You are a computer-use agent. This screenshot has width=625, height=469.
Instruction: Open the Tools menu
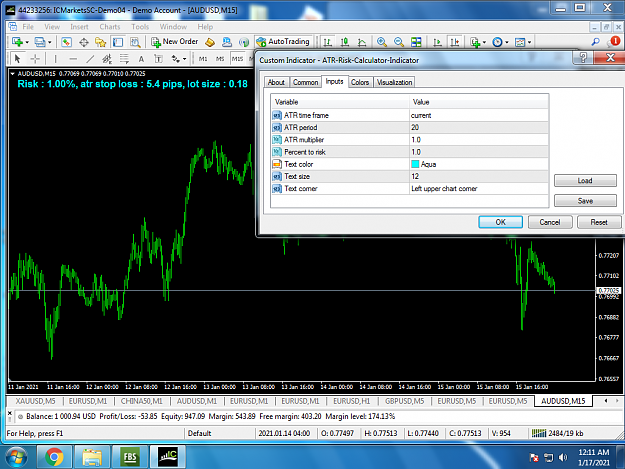pos(140,27)
